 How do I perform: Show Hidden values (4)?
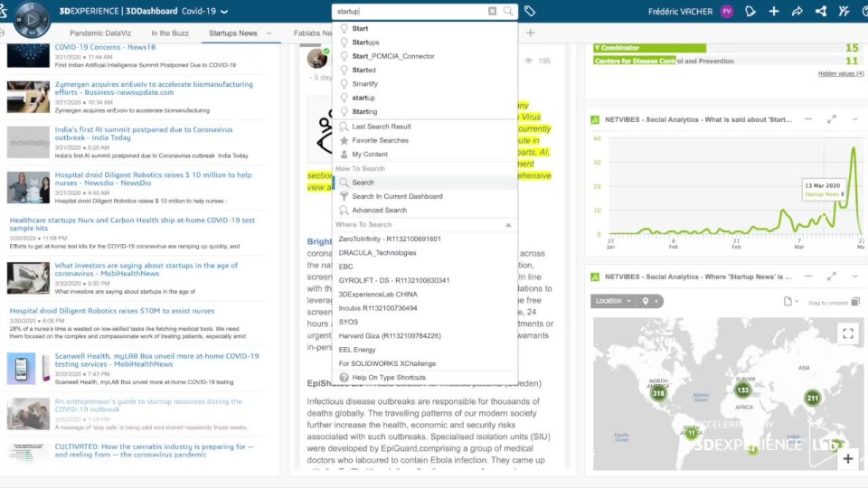pyautogui.click(x=840, y=73)
